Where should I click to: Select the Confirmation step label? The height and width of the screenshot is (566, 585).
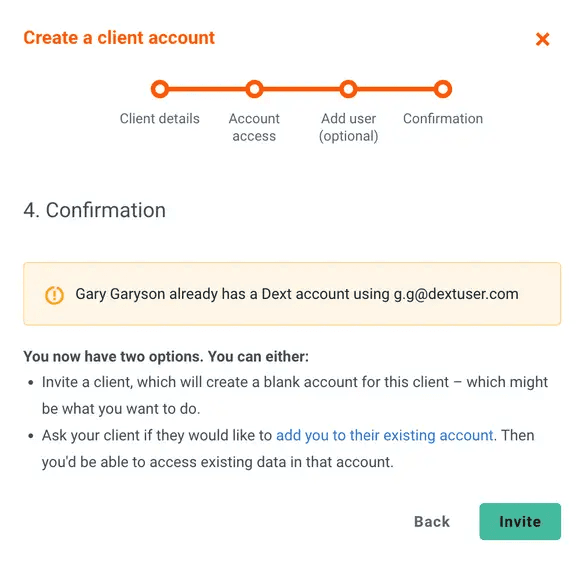[x=443, y=119]
